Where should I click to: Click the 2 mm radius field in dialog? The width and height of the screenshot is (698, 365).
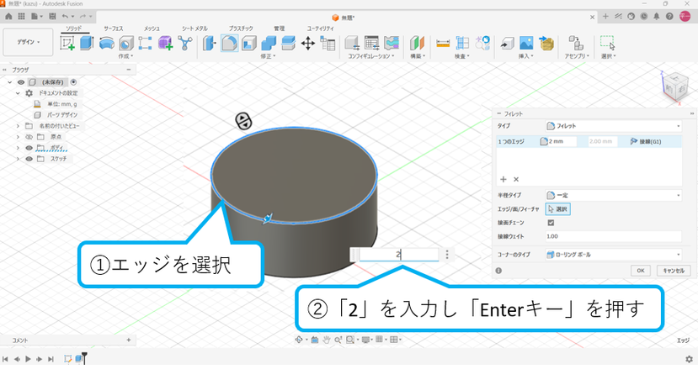click(558, 142)
